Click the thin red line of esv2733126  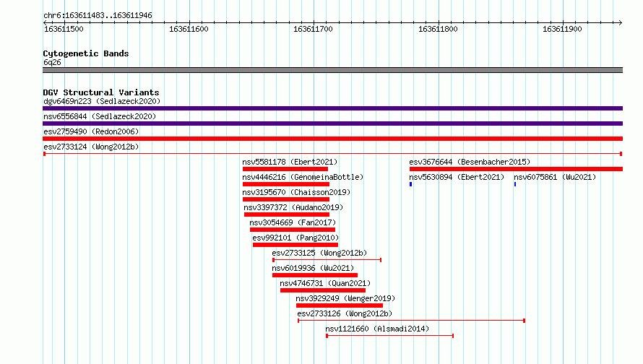point(411,321)
